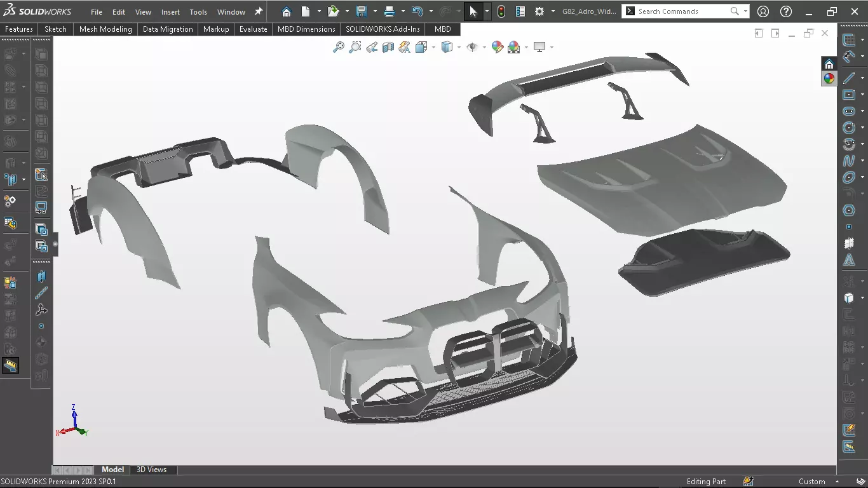
Task: Open Display Style icon
Action: [x=447, y=47]
